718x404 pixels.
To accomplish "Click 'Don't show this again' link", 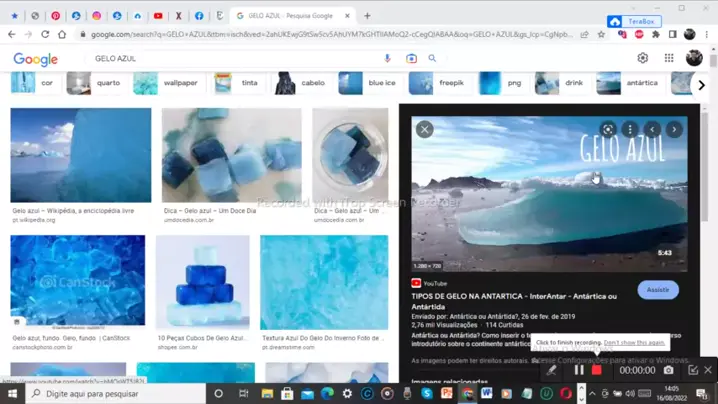I will coord(634,343).
